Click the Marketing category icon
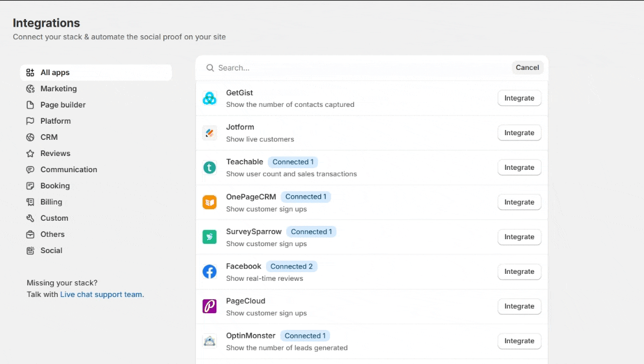The width and height of the screenshot is (644, 364). (30, 89)
